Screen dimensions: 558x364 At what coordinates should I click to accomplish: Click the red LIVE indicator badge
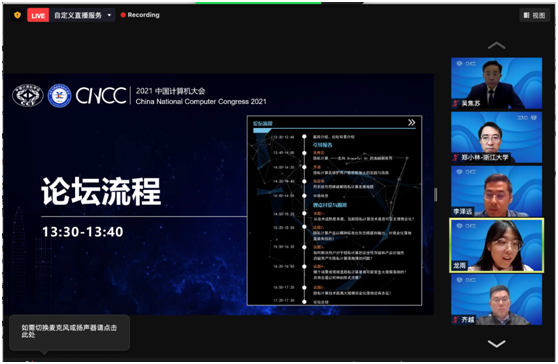point(38,15)
